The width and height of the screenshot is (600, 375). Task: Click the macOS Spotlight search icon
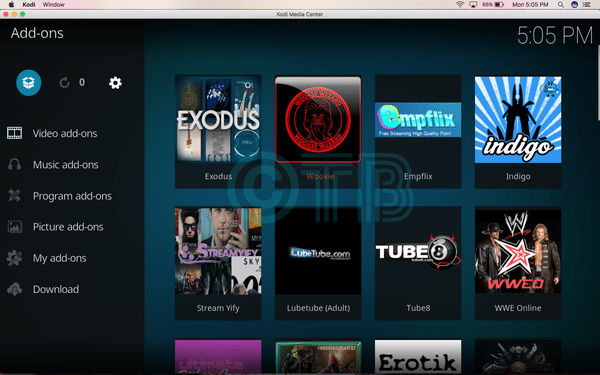561,5
